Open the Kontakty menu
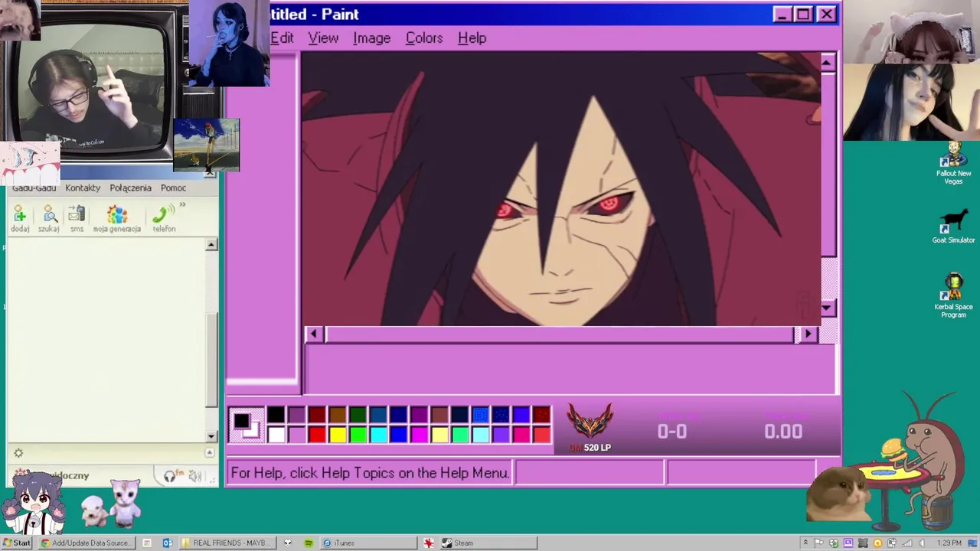Viewport: 980px width, 551px height. click(83, 187)
